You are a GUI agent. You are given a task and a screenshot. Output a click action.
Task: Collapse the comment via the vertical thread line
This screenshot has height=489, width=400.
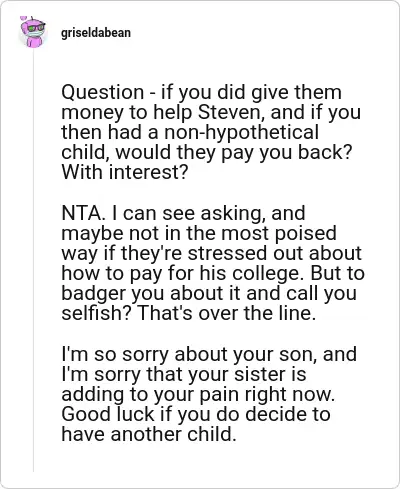pyautogui.click(x=33, y=260)
